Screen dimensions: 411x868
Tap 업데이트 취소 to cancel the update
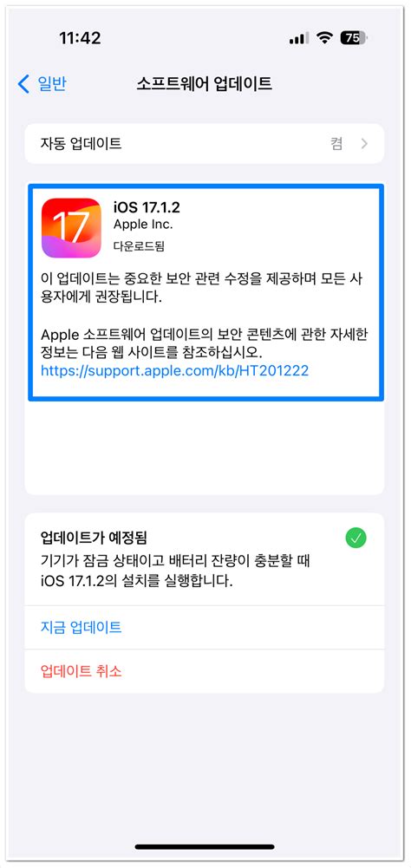point(82,671)
